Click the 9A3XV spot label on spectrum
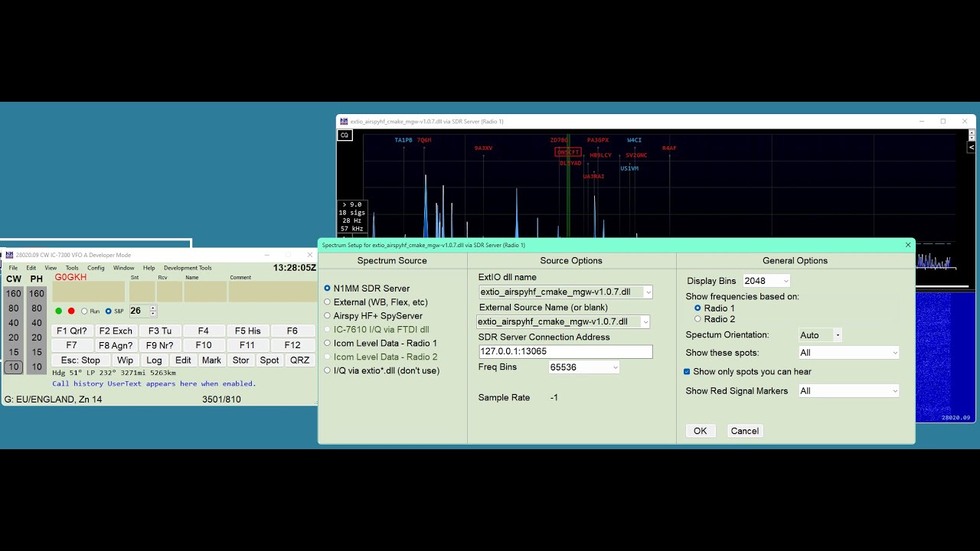980x551 pixels. [483, 148]
